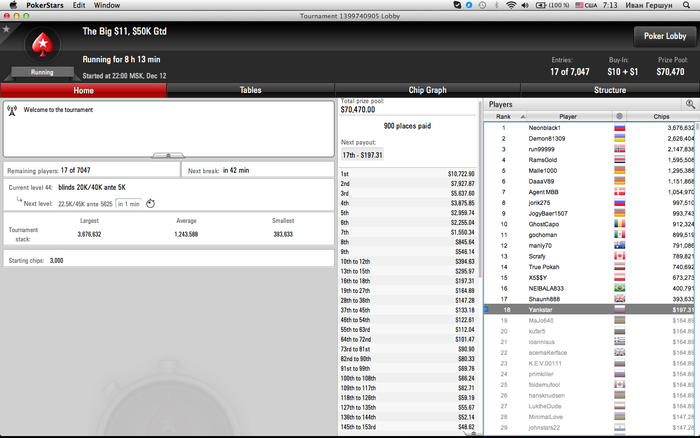The image size is (700, 438).
Task: Click the Spotlight search icon in the menu bar
Action: (x=687, y=5)
